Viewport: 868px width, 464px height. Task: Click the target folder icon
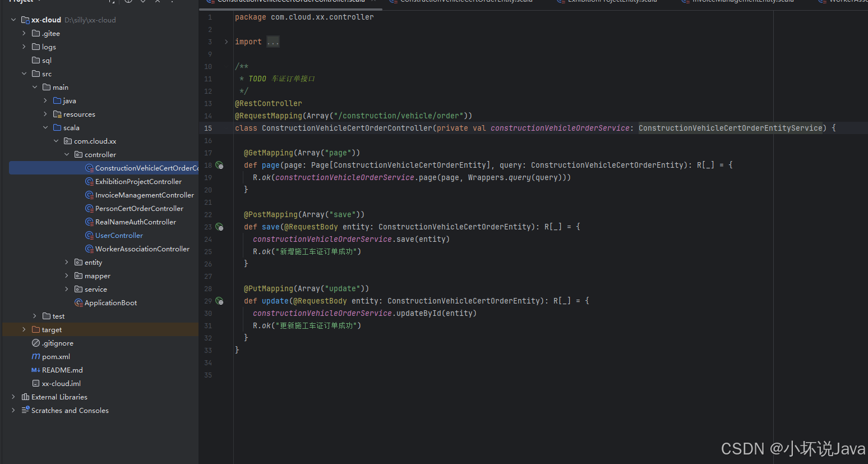pyautogui.click(x=36, y=329)
